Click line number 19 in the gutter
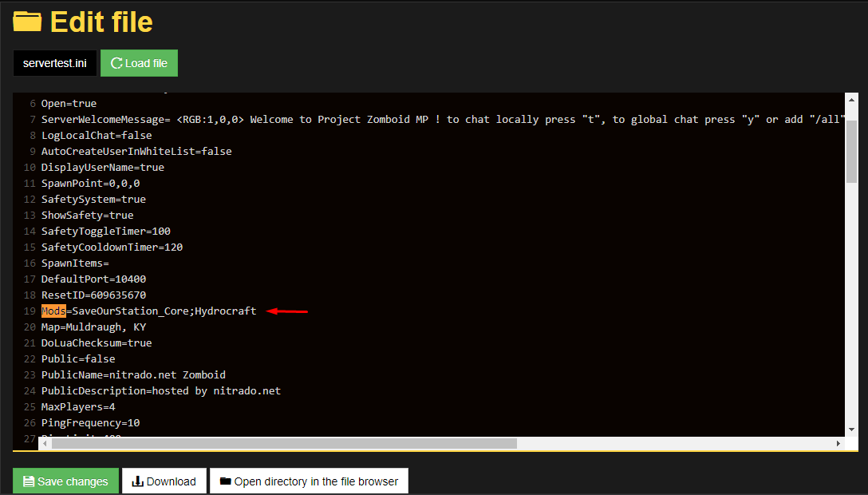Viewport: 868px width, 495px height. click(x=30, y=311)
